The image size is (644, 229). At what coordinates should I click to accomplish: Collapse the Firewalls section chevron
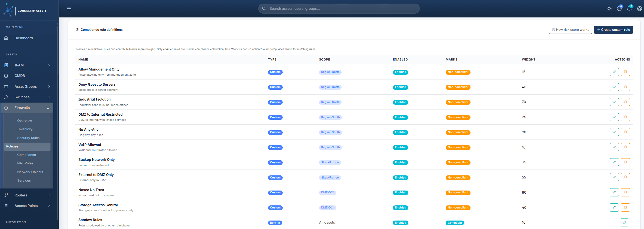(x=48, y=108)
